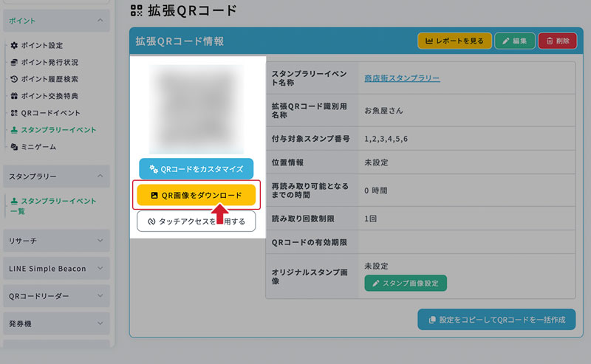Open the 商店街スタンプラリー link
The image size is (591, 364).
pos(402,78)
